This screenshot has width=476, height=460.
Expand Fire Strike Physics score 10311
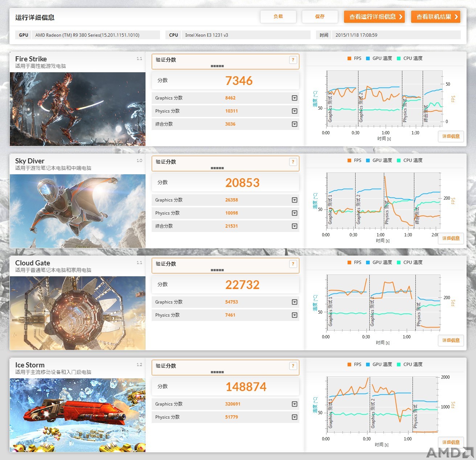click(295, 111)
